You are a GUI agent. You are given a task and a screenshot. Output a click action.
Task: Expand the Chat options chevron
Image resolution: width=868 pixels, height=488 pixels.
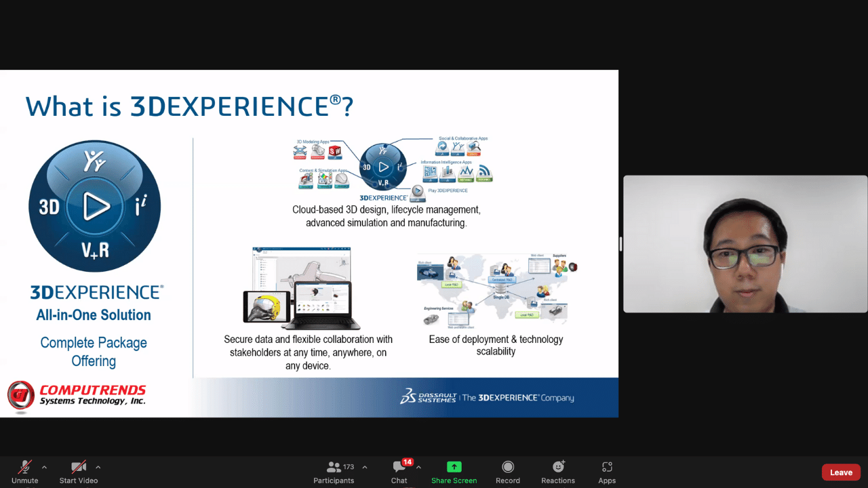click(420, 468)
